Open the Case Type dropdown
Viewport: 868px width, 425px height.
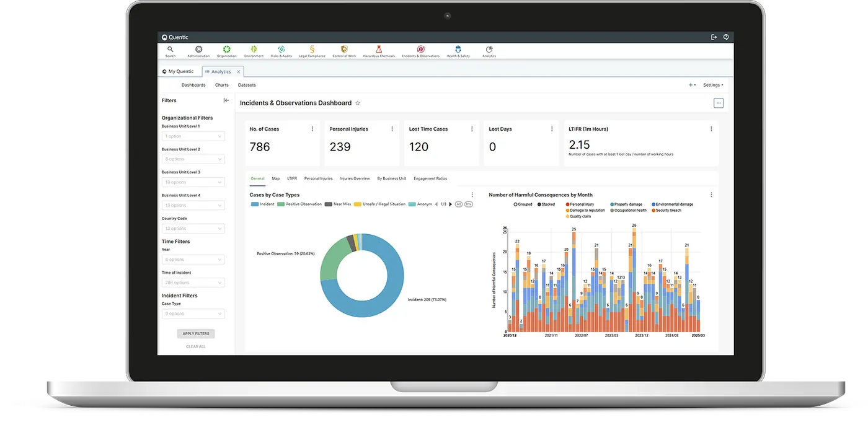[x=193, y=313]
